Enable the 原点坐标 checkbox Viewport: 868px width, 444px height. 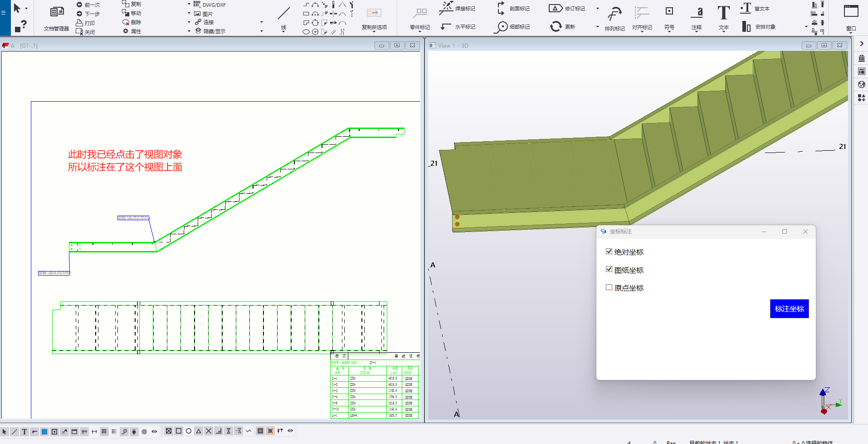(x=609, y=287)
